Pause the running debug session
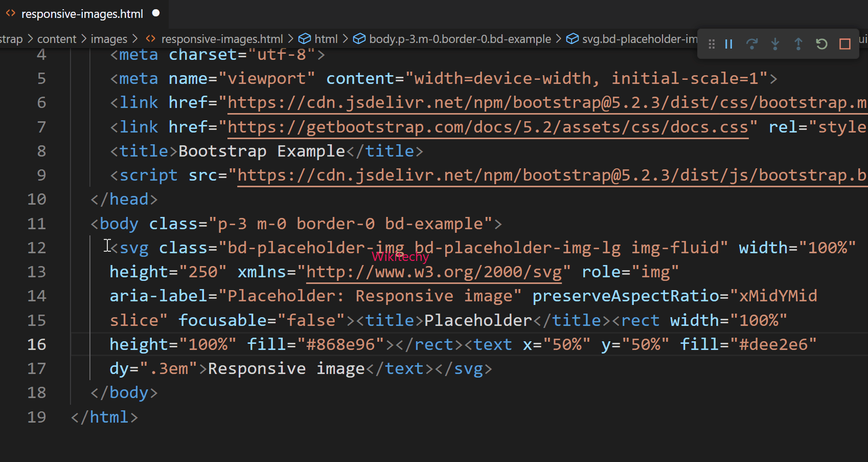Image resolution: width=868 pixels, height=462 pixels. pos(728,44)
